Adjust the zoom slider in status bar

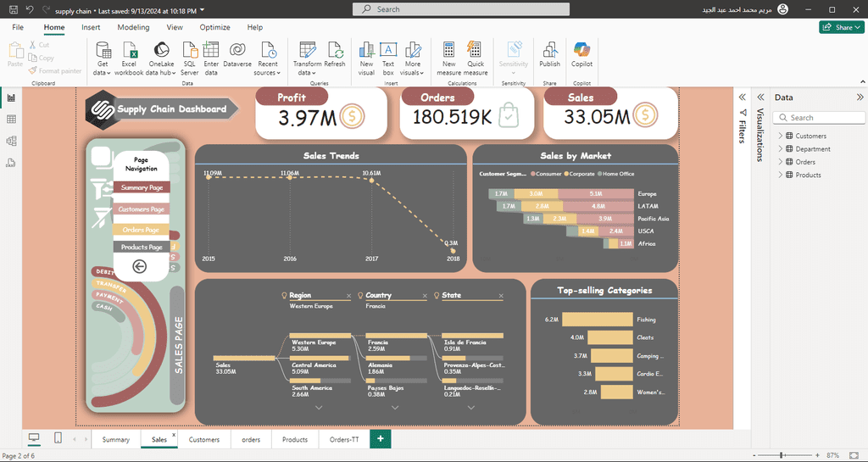click(x=781, y=455)
